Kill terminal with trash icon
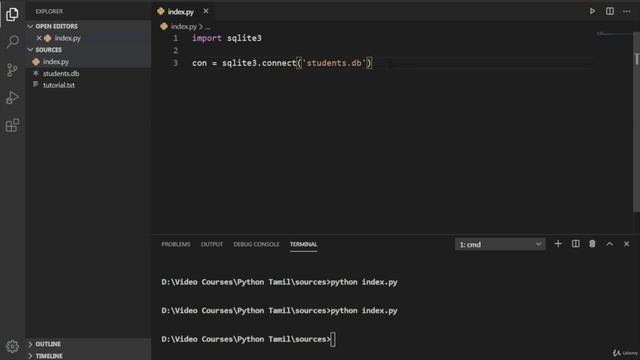640x360 pixels. tap(592, 244)
